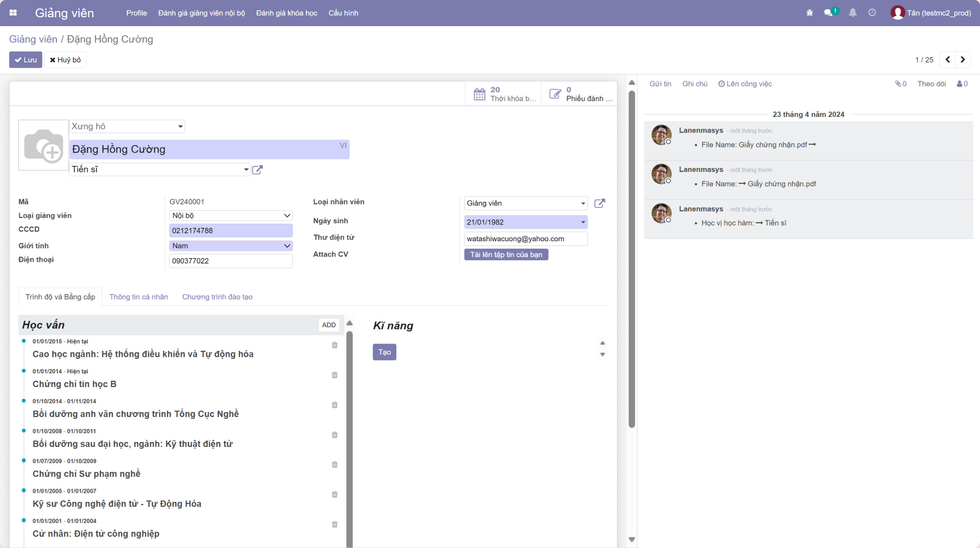980x548 pixels.
Task: Expand the Giới tính Nam dropdown
Action: pyautogui.click(x=231, y=246)
